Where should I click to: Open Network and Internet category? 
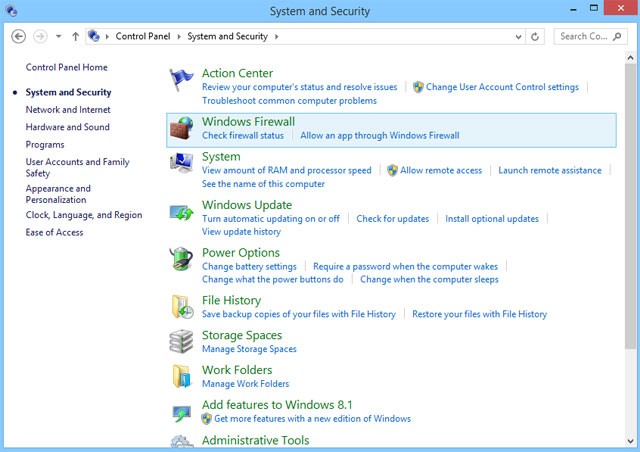[x=68, y=109]
